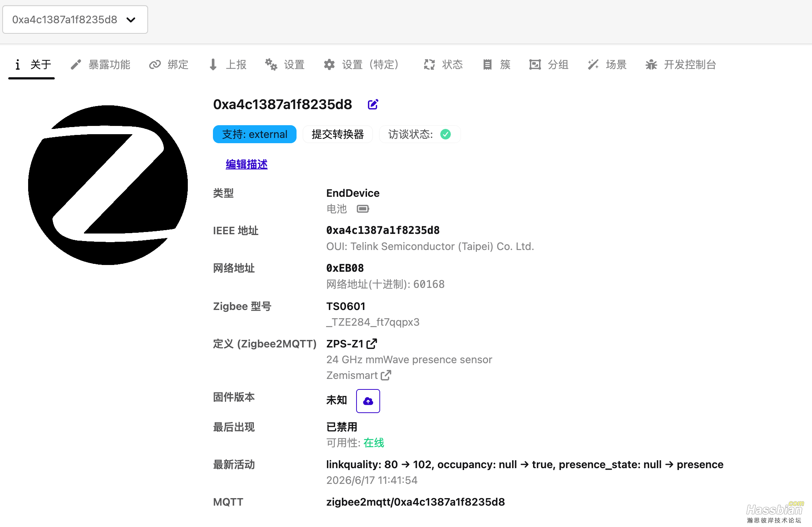Click the device title 0xa4c1387a1f8235d8 heading
812x527 pixels.
point(282,104)
